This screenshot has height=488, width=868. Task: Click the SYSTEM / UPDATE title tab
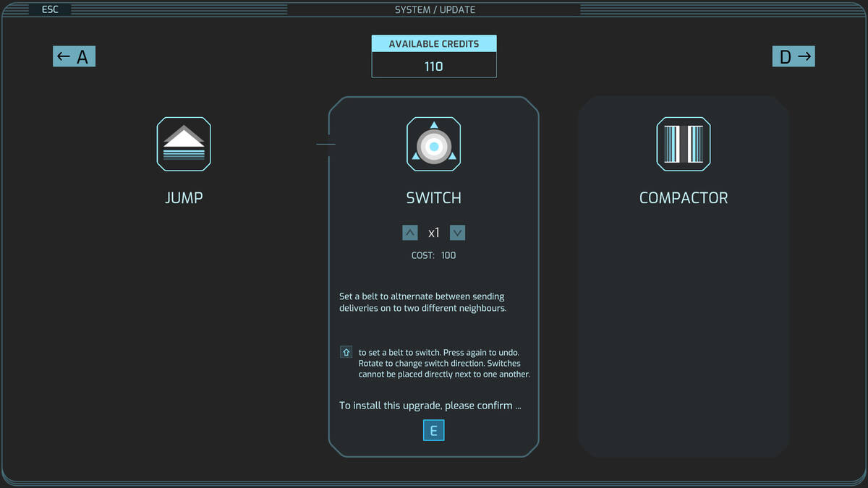434,9
